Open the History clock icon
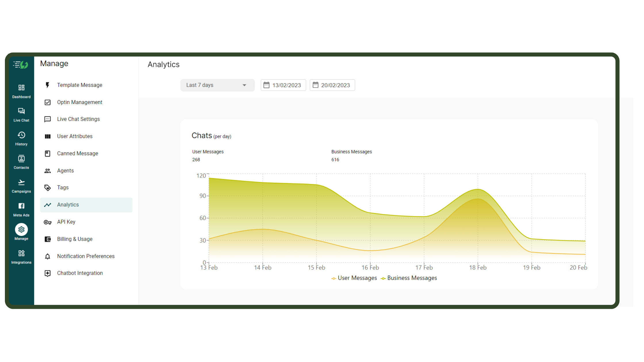644x362 pixels. (x=21, y=135)
